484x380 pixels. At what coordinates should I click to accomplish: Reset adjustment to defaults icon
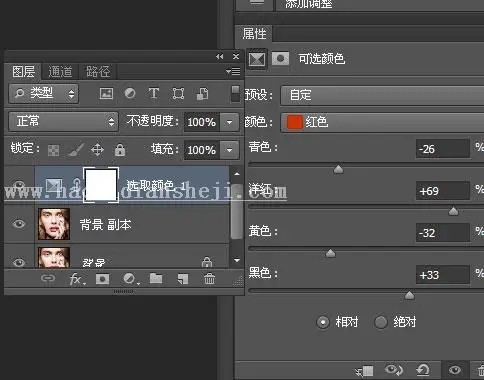pos(423,370)
